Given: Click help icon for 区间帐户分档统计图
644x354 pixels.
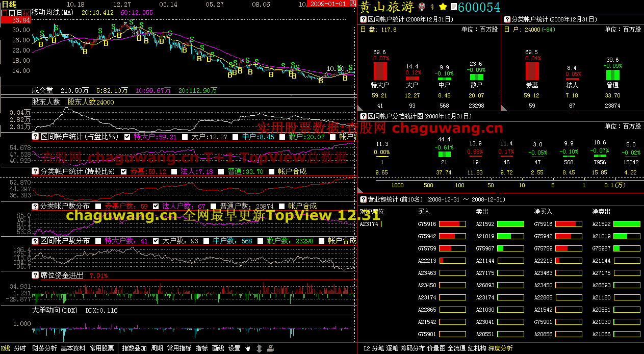Looking at the screenshot, I should coord(364,116).
